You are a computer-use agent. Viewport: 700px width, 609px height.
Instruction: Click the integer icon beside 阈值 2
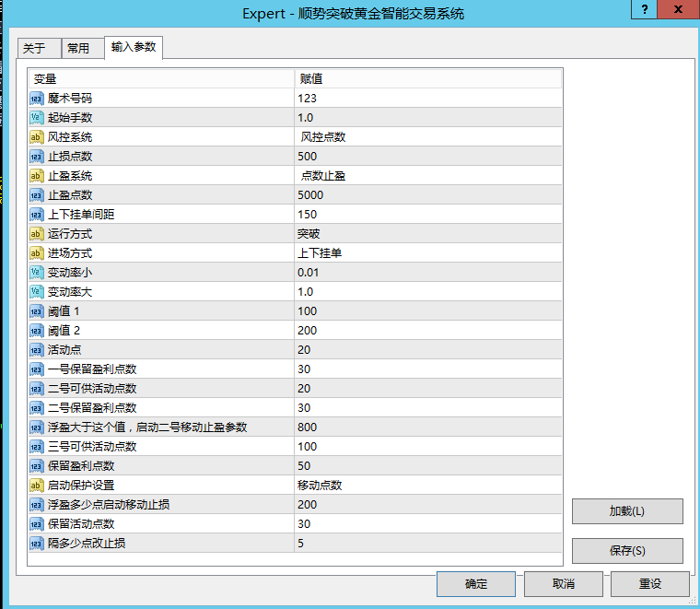click(x=37, y=331)
